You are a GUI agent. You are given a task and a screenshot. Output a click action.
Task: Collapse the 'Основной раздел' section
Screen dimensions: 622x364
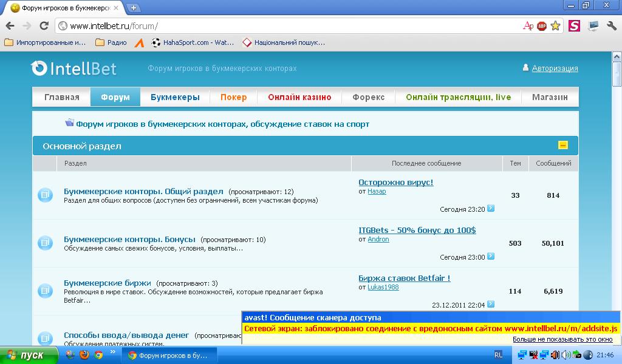(563, 145)
